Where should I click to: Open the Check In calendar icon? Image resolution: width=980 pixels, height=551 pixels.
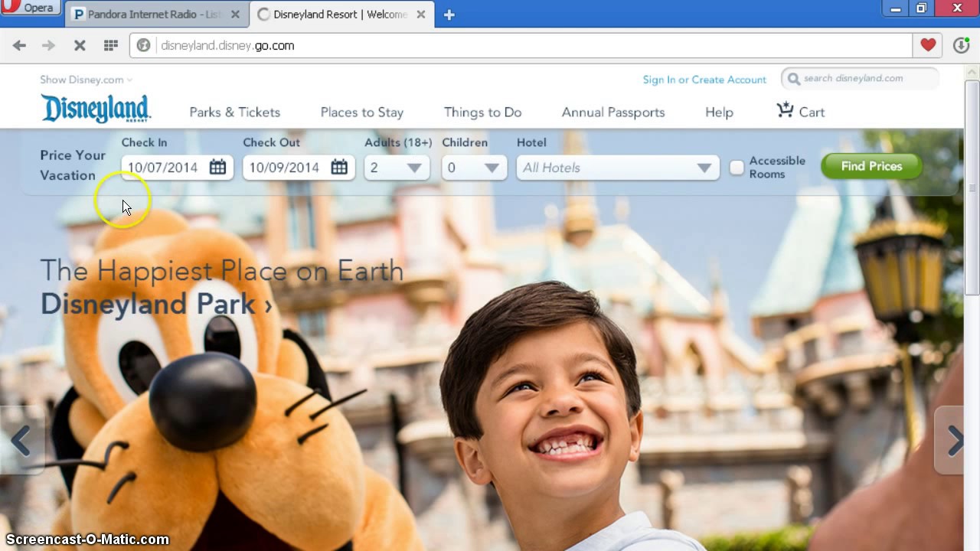218,167
